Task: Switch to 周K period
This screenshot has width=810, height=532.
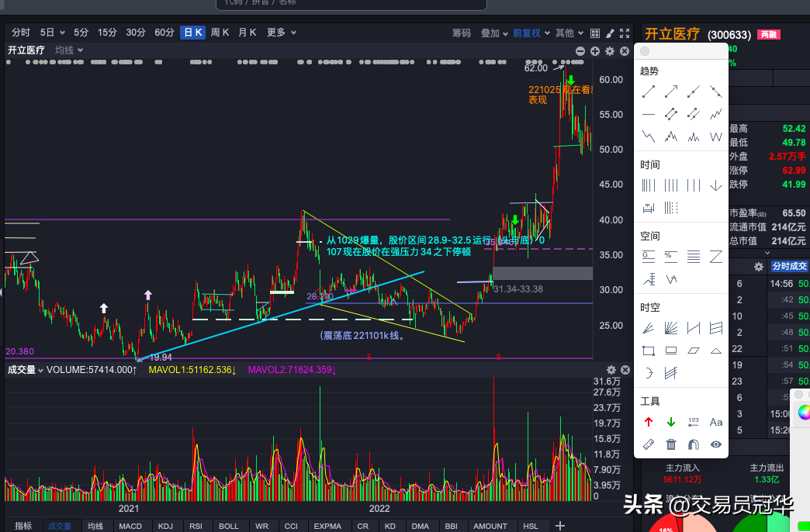Action: 220,33
